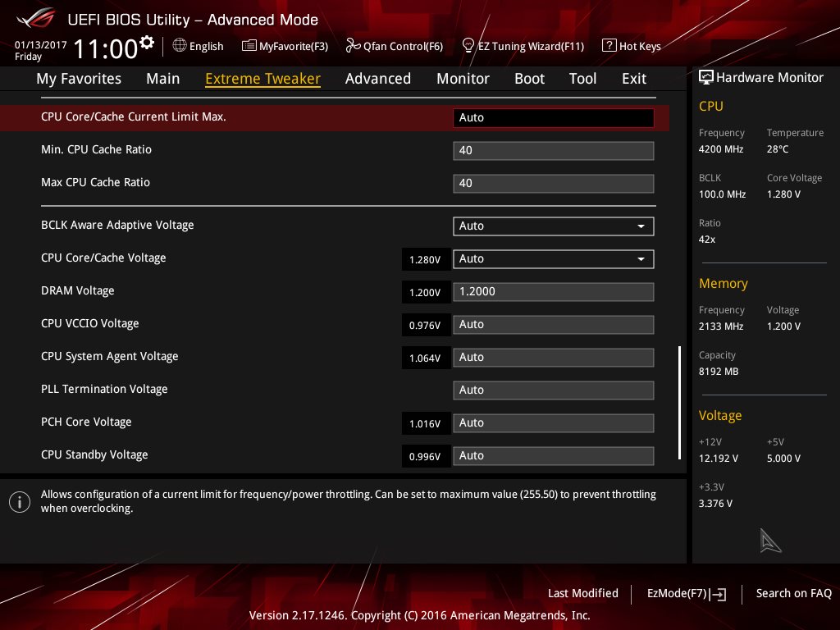Switch to the Boot tab
The height and width of the screenshot is (630, 840).
(x=529, y=79)
